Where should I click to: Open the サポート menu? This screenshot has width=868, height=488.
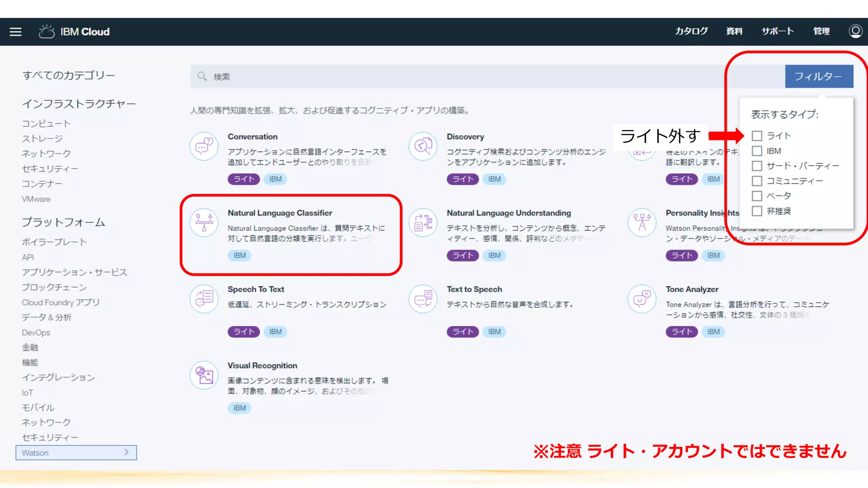point(778,31)
